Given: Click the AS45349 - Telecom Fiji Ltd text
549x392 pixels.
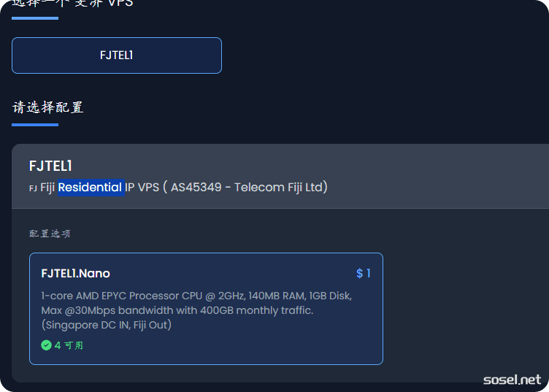Looking at the screenshot, I should tap(247, 188).
